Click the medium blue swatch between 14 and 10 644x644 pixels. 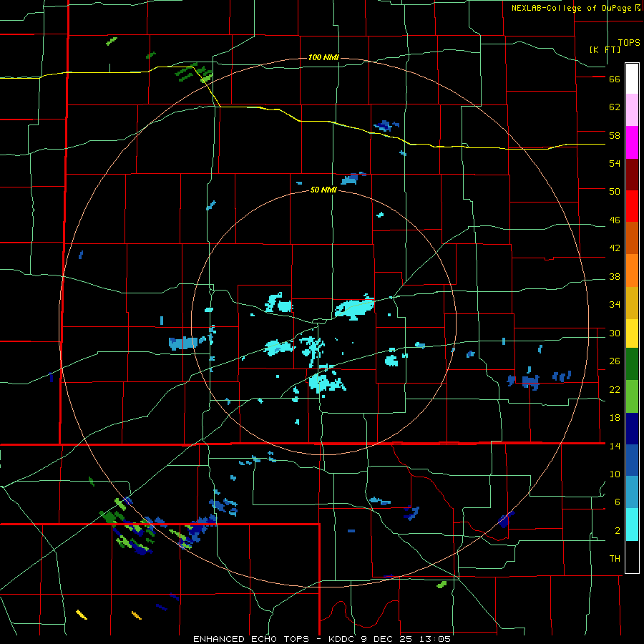[x=632, y=460]
